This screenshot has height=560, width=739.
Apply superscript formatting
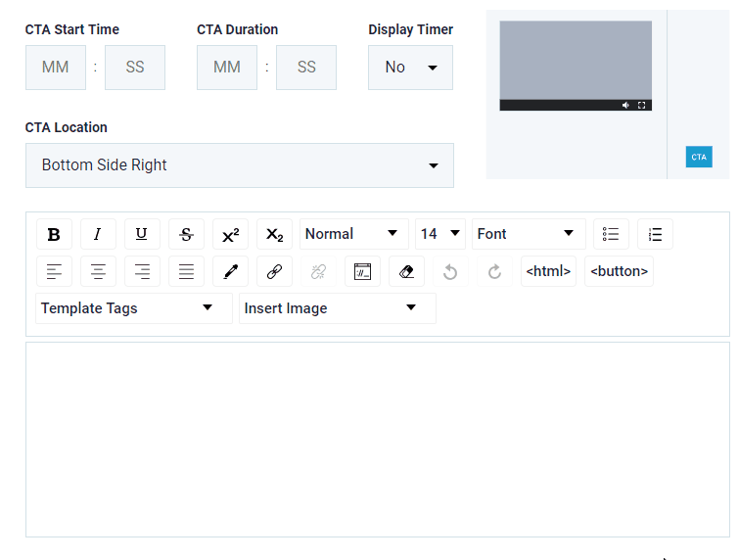tap(230, 234)
